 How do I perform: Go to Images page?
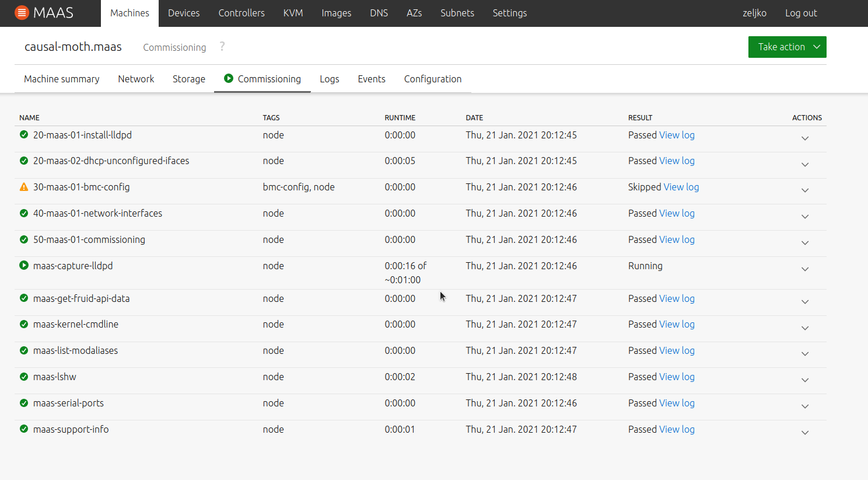click(337, 13)
